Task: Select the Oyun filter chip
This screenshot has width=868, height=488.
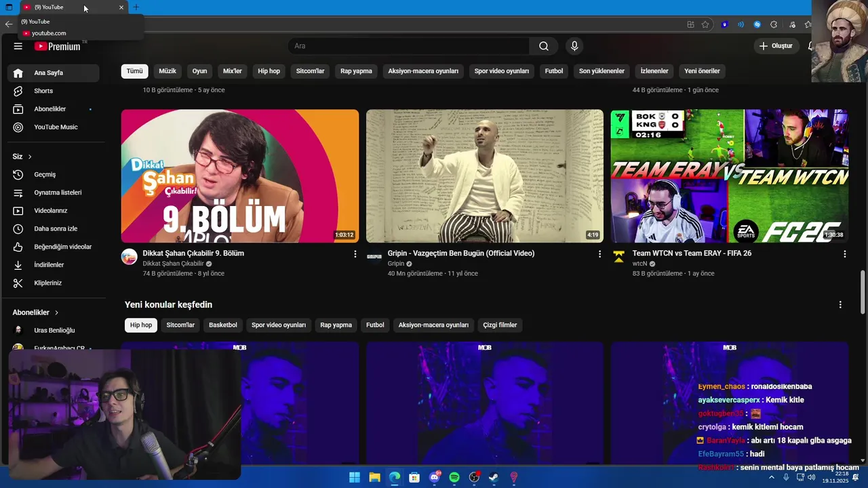Action: coord(199,71)
